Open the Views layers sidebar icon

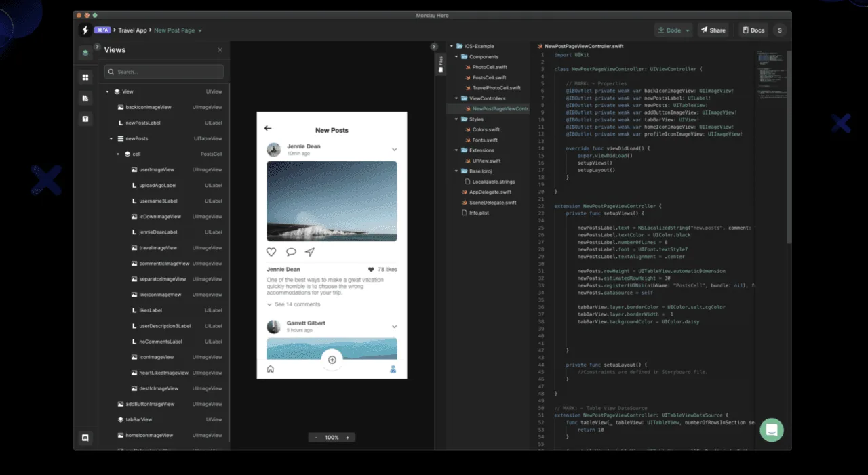85,52
